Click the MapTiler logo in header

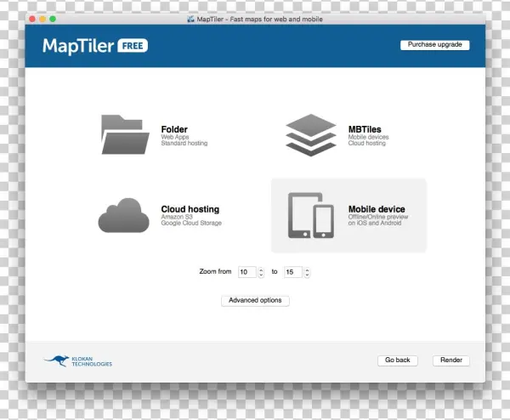78,46
